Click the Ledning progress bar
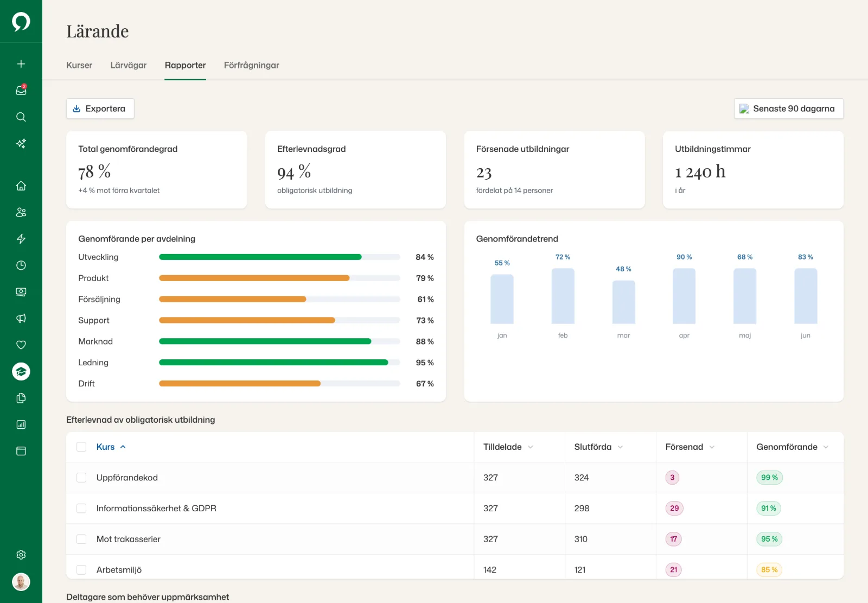 pyautogui.click(x=279, y=363)
